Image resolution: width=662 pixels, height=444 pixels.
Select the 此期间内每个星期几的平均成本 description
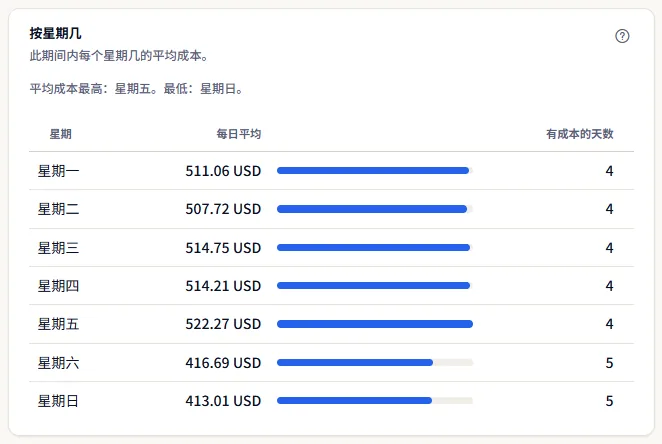tap(119, 56)
